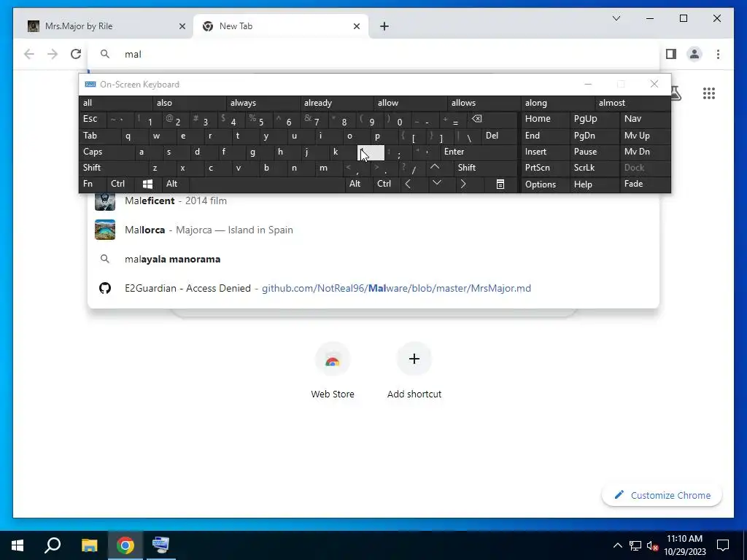747x560 pixels.
Task: Reload the page in Chrome
Action: pos(76,54)
